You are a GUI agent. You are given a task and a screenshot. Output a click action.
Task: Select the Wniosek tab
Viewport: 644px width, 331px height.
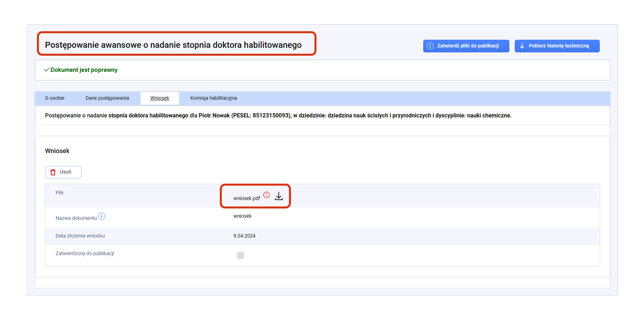(x=160, y=98)
